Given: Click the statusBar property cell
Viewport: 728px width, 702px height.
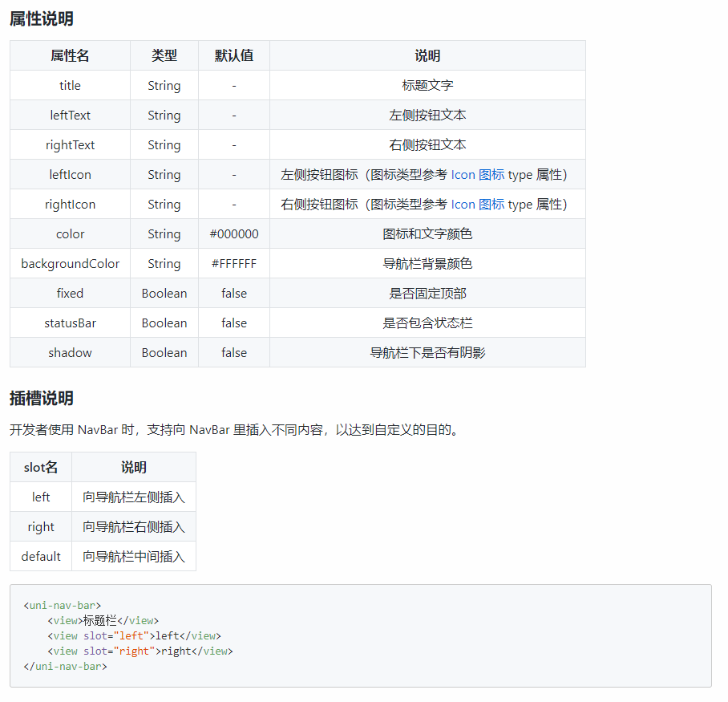Looking at the screenshot, I should (x=70, y=323).
